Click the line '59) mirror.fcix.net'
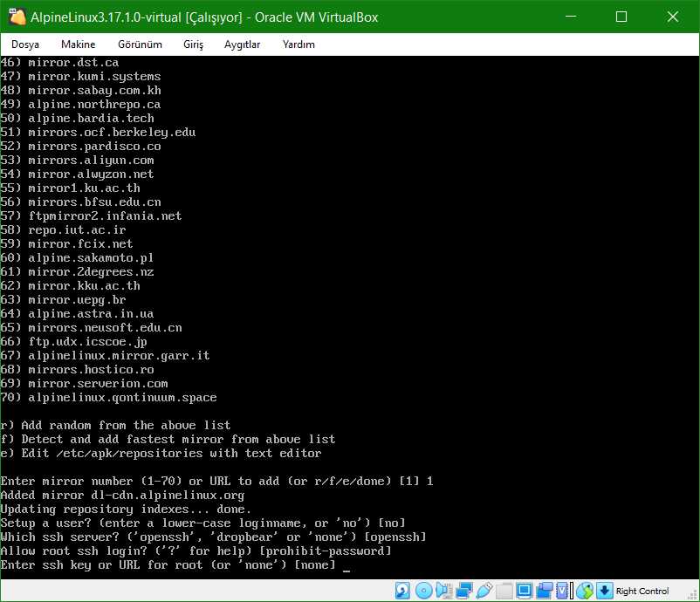The width and height of the screenshot is (700, 602). coord(66,243)
